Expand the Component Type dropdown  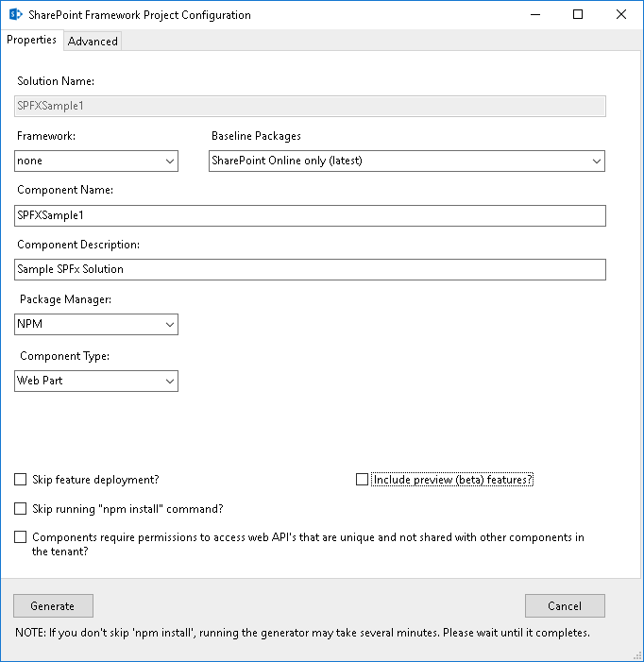click(x=96, y=382)
